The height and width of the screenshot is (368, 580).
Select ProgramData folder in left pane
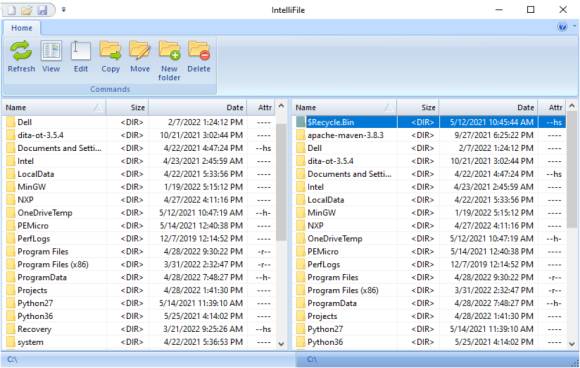click(x=140, y=277)
